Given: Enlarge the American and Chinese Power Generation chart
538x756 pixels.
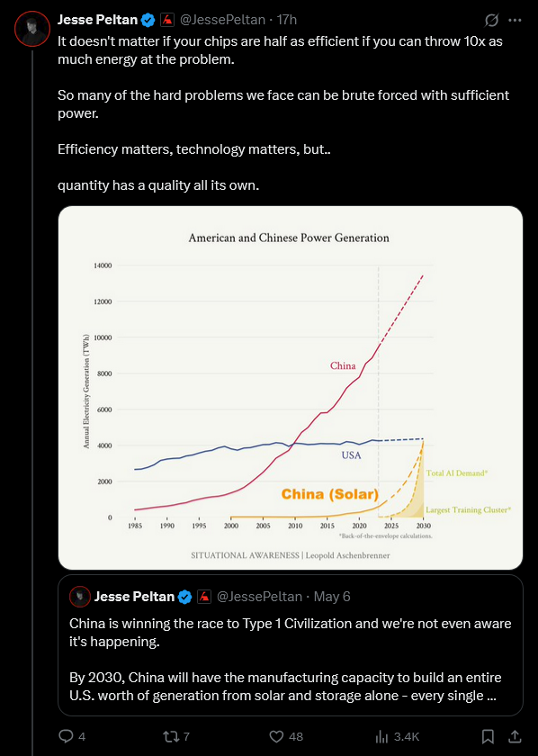Looking at the screenshot, I should pos(291,388).
